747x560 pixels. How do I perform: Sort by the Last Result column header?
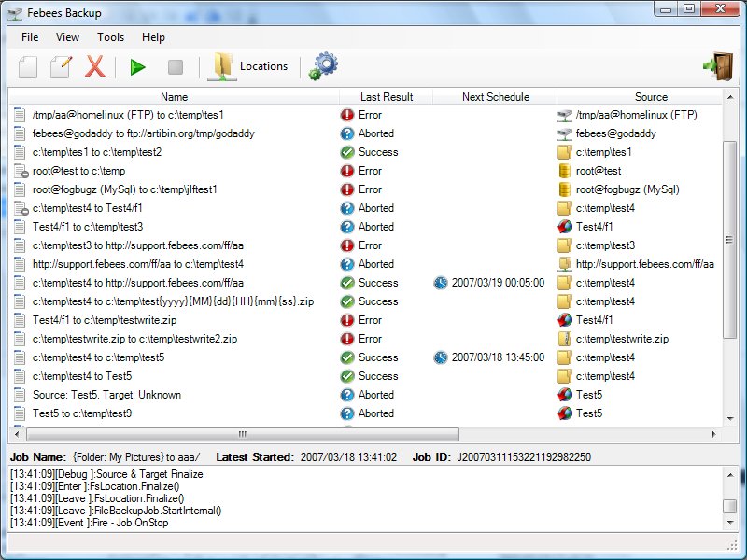(387, 97)
